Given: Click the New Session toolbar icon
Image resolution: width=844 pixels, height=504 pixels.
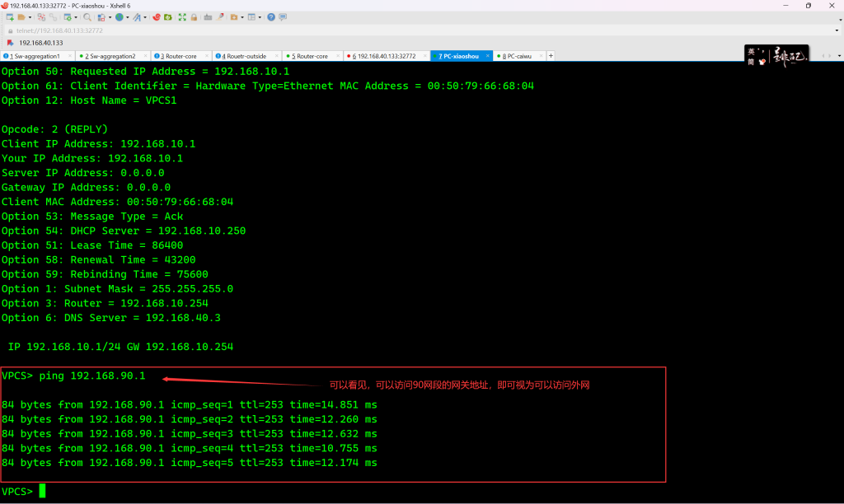Looking at the screenshot, I should (9, 17).
